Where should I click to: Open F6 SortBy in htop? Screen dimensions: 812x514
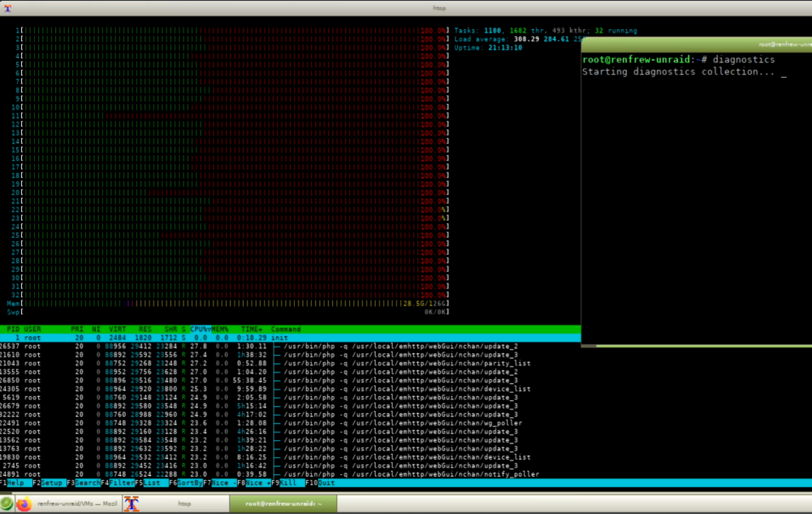[186, 483]
